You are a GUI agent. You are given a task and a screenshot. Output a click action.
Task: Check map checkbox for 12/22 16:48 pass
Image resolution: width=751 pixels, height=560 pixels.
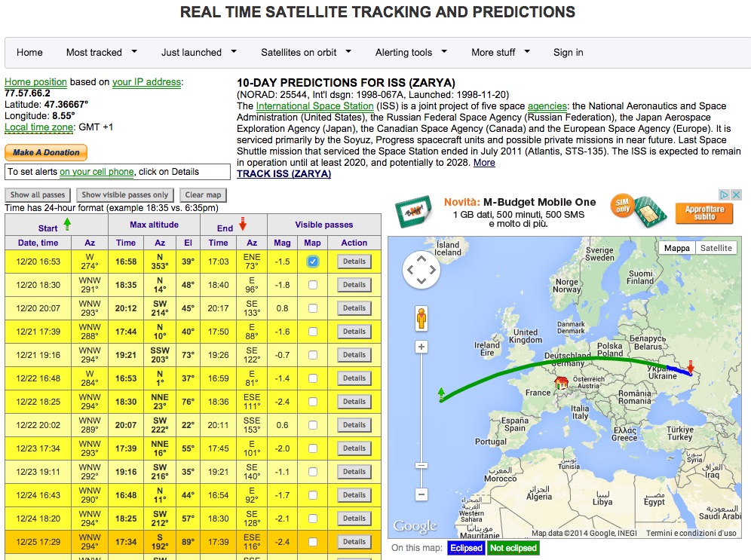pyautogui.click(x=313, y=378)
